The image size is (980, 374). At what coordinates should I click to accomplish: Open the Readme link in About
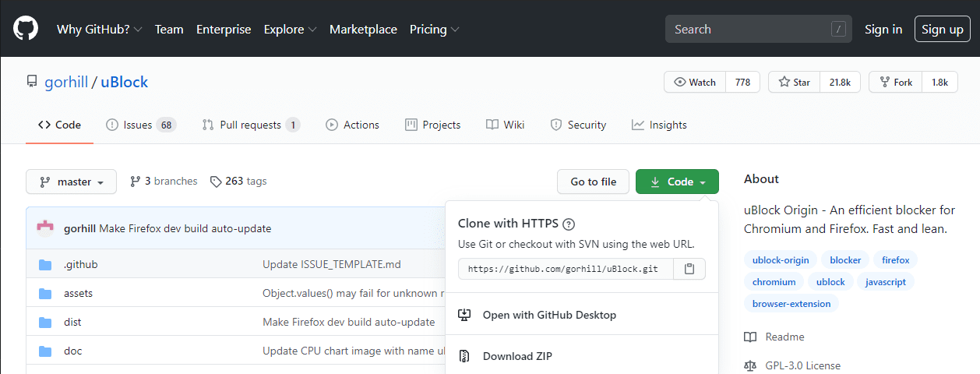(x=774, y=337)
